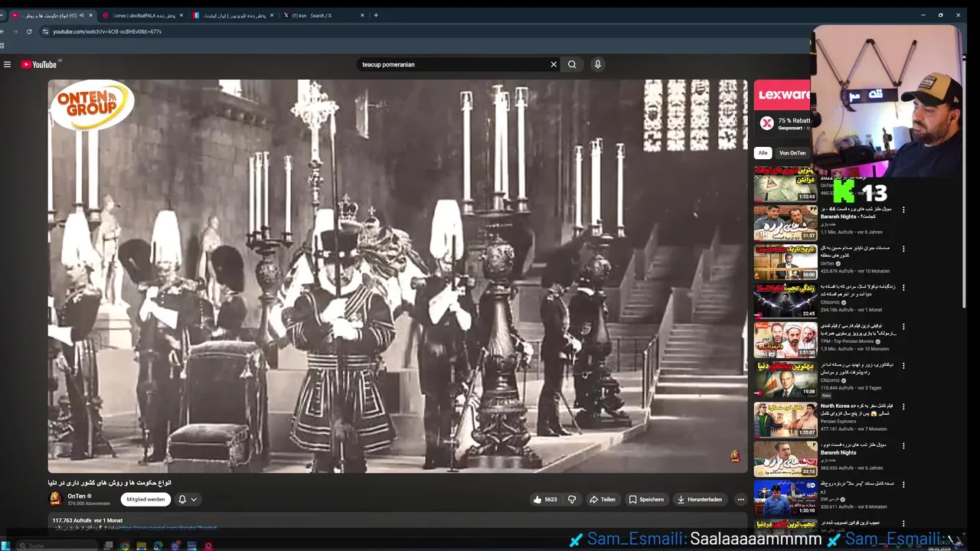This screenshot has width=980, height=551.
Task: Open options for the 565.933 Aufrufe video
Action: point(903,445)
